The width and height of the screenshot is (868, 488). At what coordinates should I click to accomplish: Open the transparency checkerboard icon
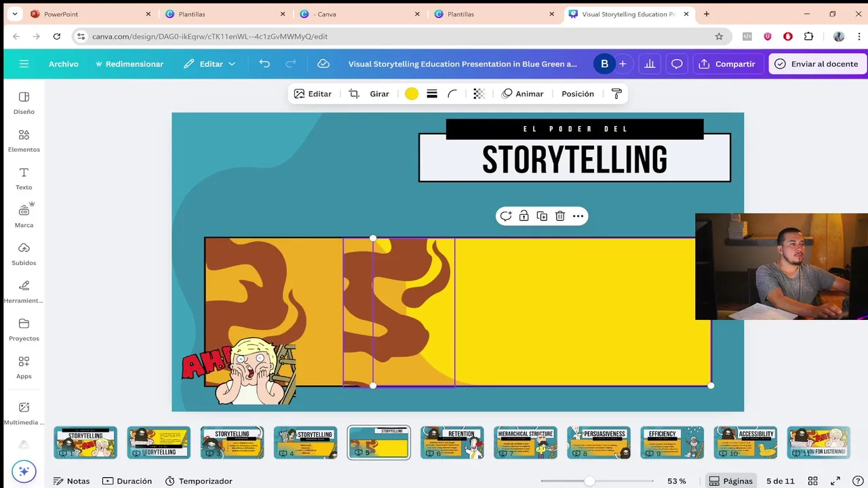(x=479, y=94)
